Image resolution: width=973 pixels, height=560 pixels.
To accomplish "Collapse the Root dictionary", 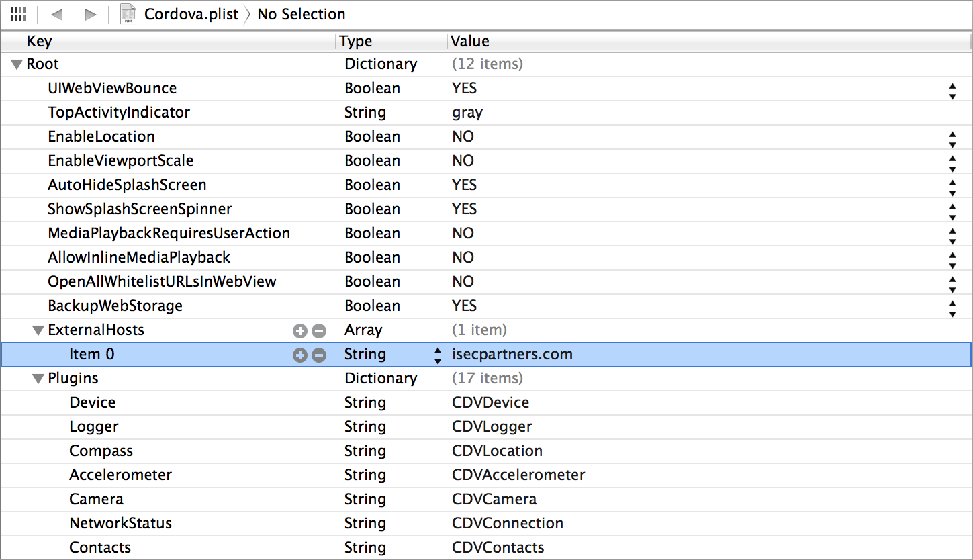I will coord(17,64).
